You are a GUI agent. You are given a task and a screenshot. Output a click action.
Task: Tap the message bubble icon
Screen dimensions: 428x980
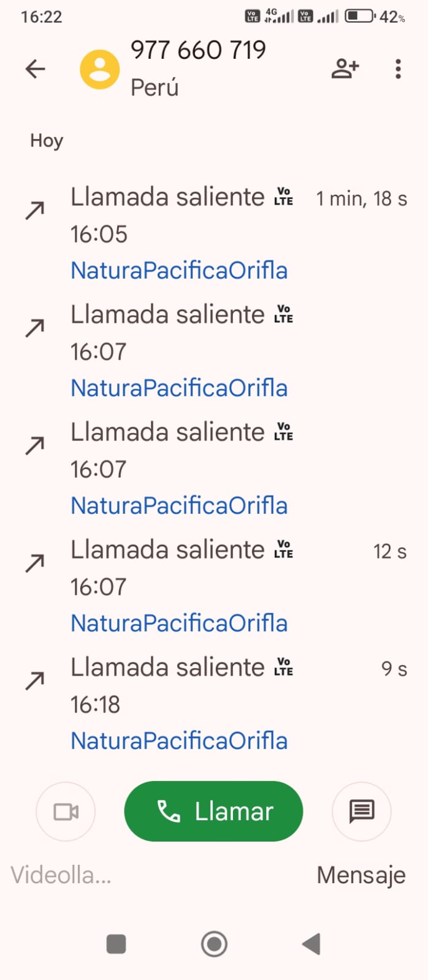click(361, 812)
